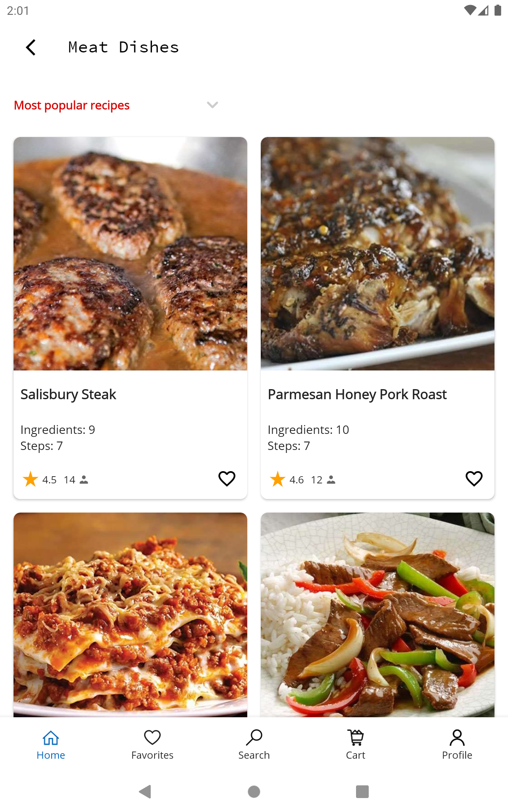Expand the Most popular recipes chevron
This screenshot has height=812, width=508.
[x=212, y=105]
